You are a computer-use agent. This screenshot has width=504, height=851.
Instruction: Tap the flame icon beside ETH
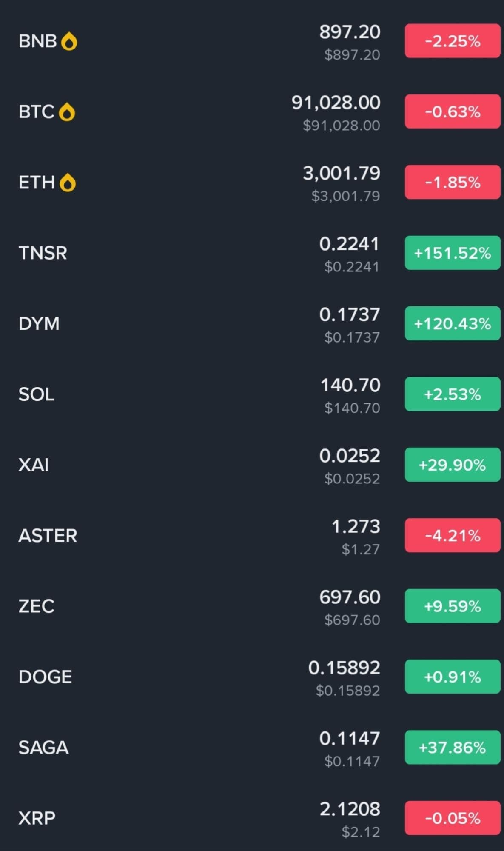click(x=68, y=183)
